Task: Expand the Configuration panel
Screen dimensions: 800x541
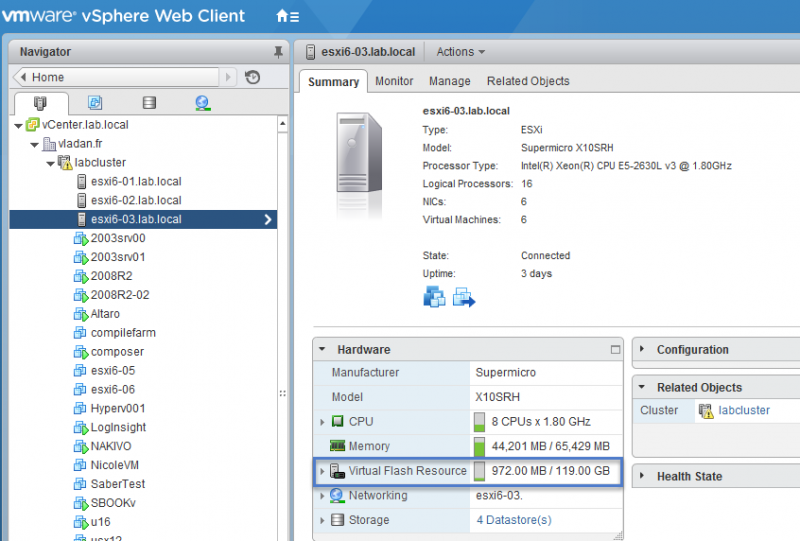Action: pyautogui.click(x=642, y=349)
